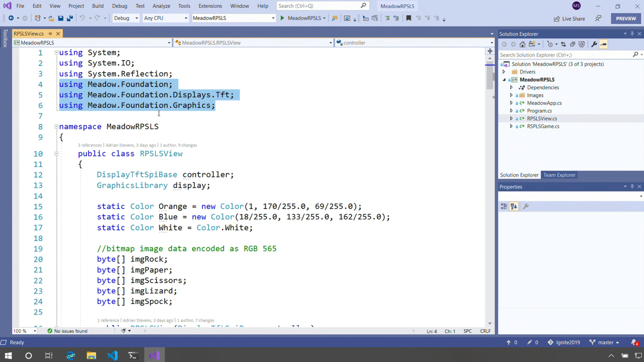
Task: Click the notifications bell in status bar
Action: pos(634,342)
